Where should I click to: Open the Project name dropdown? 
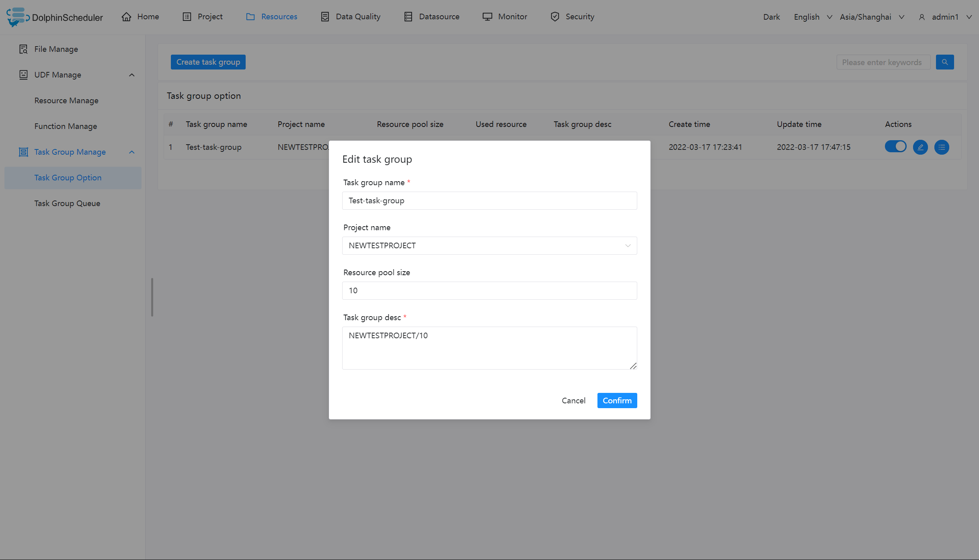tap(489, 245)
